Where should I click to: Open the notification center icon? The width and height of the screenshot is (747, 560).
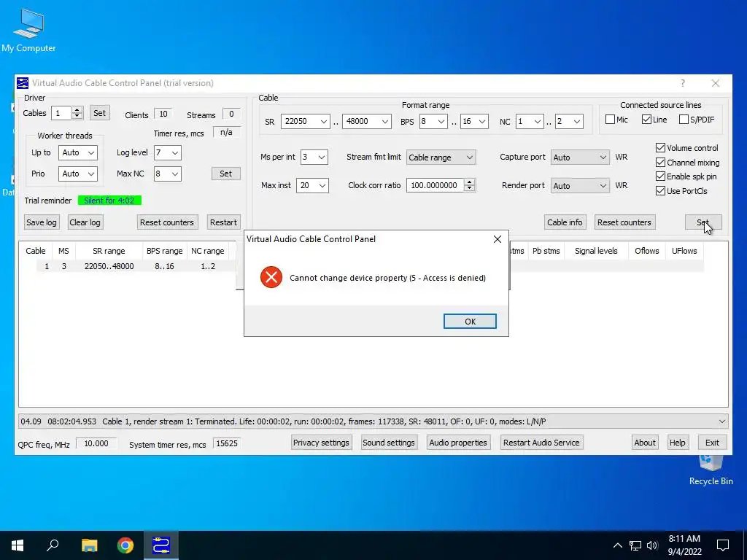723,545
